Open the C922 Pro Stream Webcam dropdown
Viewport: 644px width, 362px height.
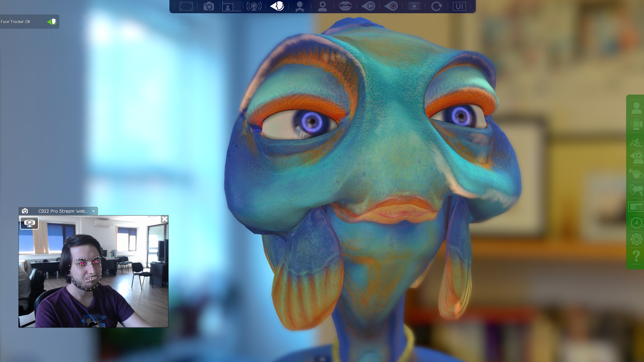tap(93, 211)
